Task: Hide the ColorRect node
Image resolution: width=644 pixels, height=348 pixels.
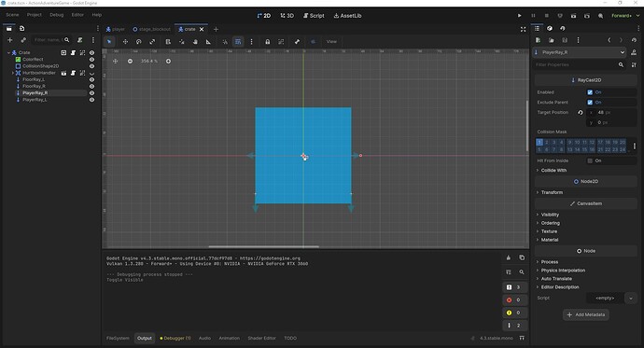Action: pos(92,60)
